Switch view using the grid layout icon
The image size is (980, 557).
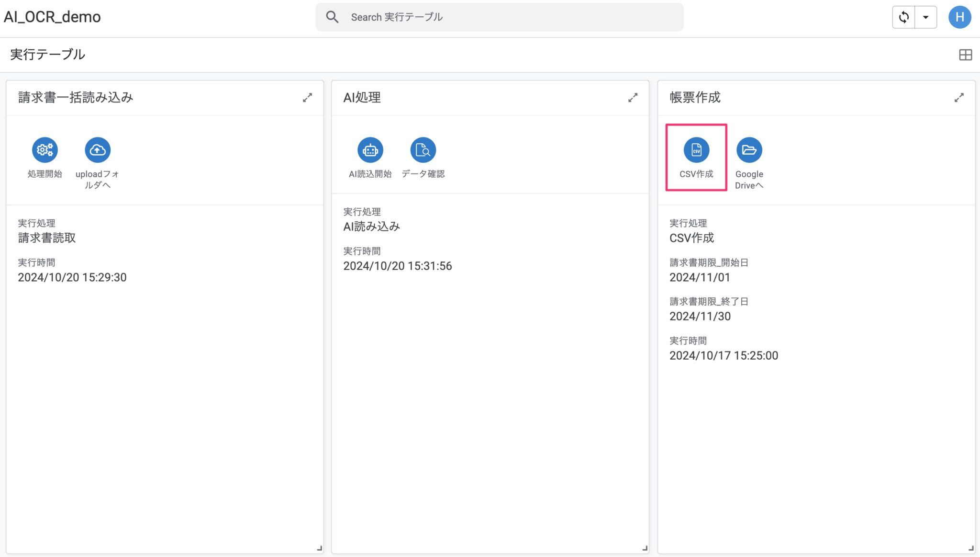965,55
